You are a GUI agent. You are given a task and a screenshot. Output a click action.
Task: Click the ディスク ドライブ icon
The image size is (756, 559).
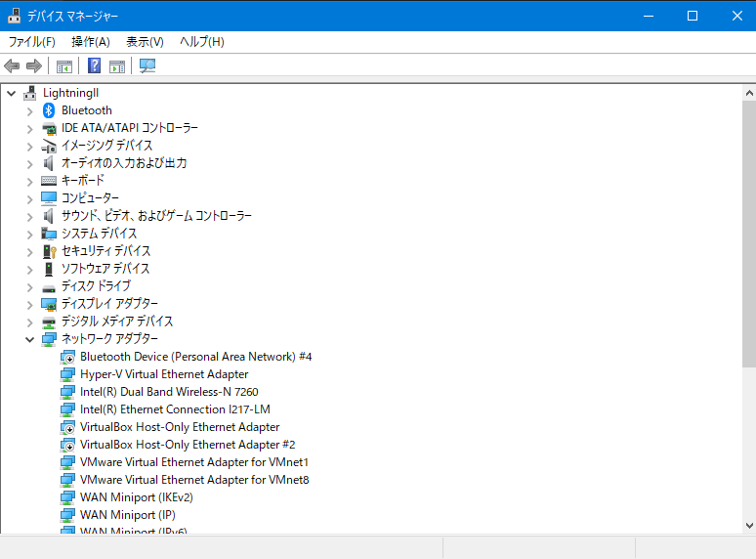49,288
